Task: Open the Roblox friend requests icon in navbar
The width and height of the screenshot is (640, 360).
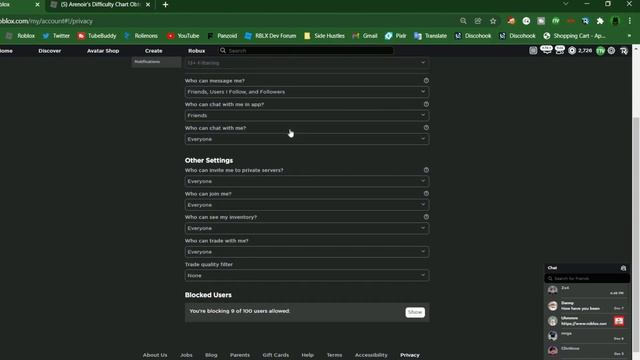Action: point(560,50)
